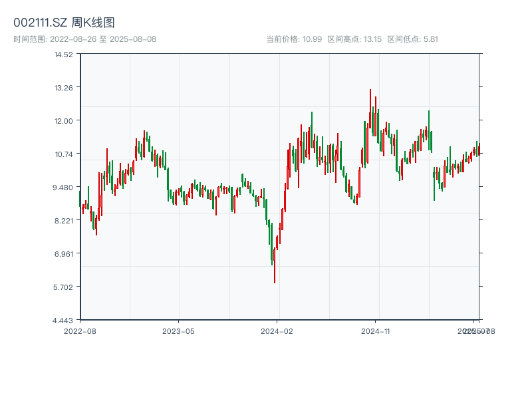The height and width of the screenshot is (399, 532).
Task: Click the 2024-02 x-axis date label
Action: click(x=277, y=331)
